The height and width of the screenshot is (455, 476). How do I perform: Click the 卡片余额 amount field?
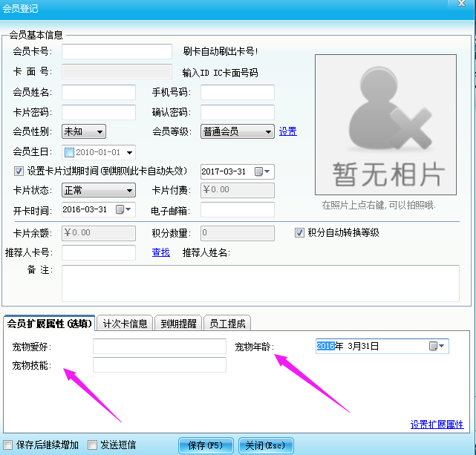coord(99,233)
